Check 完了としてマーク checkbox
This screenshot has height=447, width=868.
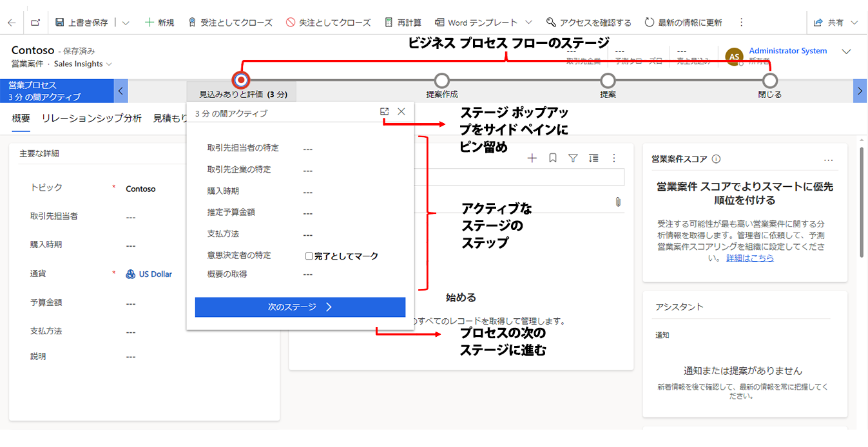309,256
